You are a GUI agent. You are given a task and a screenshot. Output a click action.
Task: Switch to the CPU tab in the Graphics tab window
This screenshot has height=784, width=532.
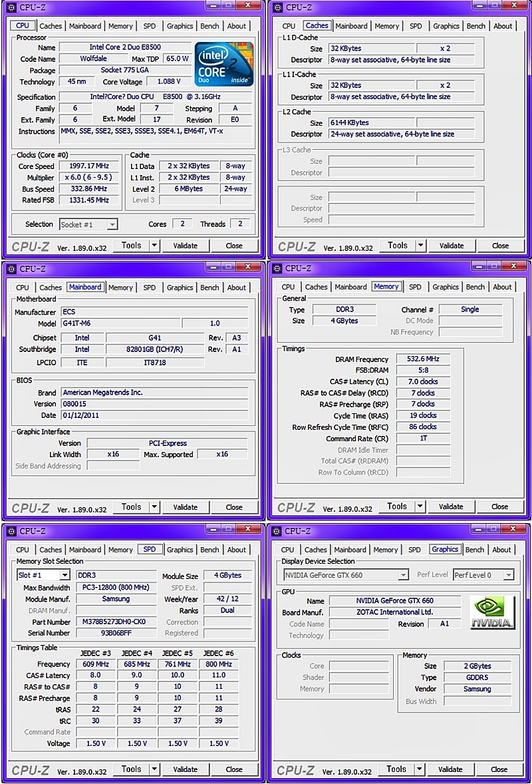click(288, 550)
